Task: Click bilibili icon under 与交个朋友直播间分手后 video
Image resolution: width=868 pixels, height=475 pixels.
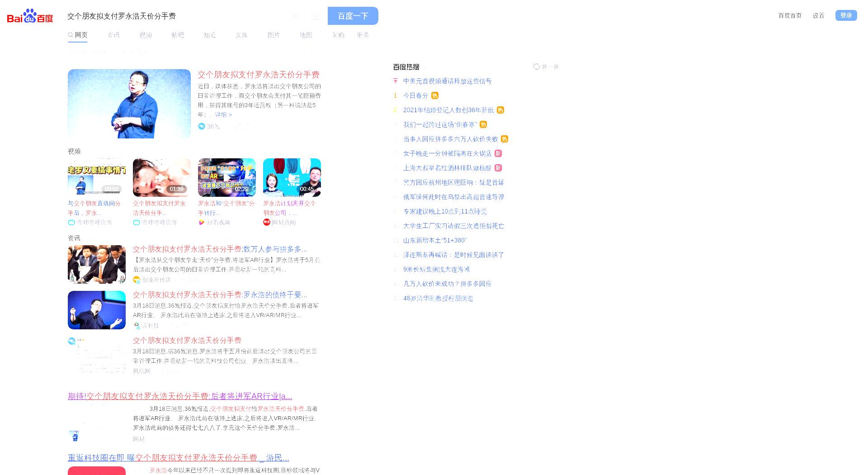Action: click(71, 222)
